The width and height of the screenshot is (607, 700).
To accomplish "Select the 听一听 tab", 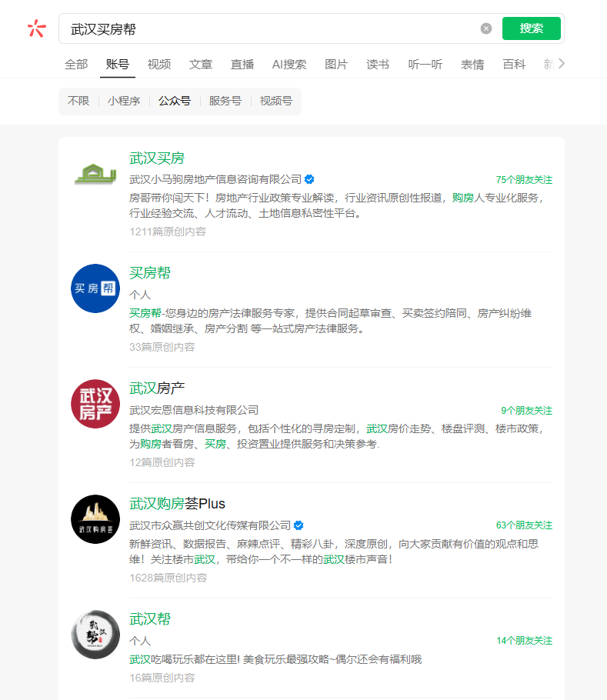I will pyautogui.click(x=425, y=65).
